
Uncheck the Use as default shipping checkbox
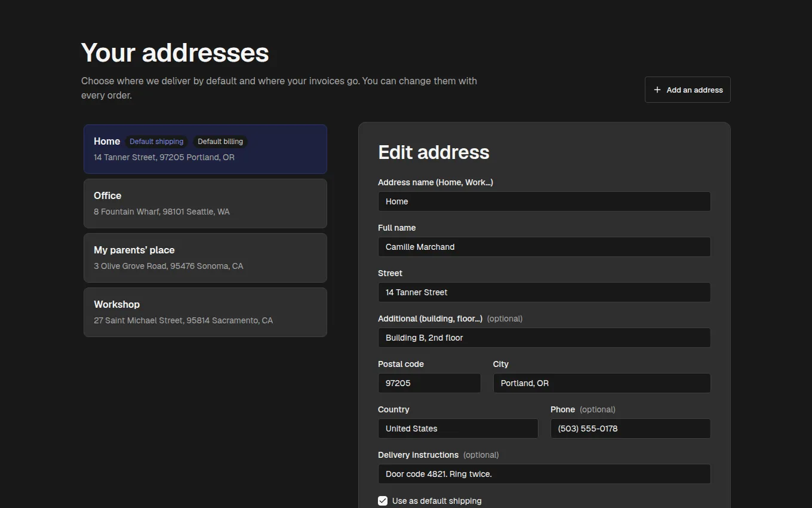[383, 501]
